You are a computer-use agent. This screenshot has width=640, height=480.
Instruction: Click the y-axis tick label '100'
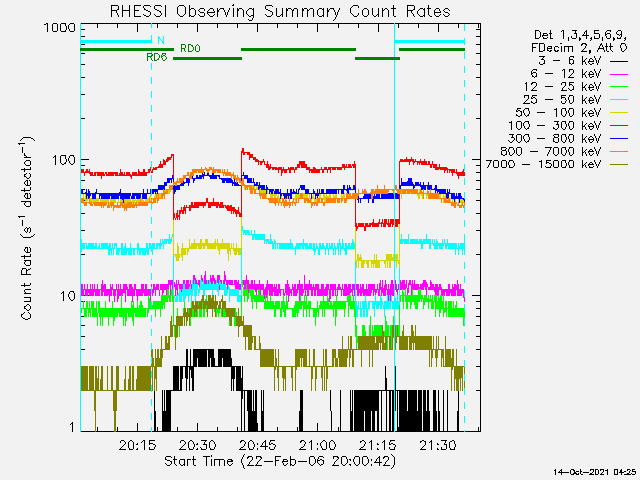64,160
